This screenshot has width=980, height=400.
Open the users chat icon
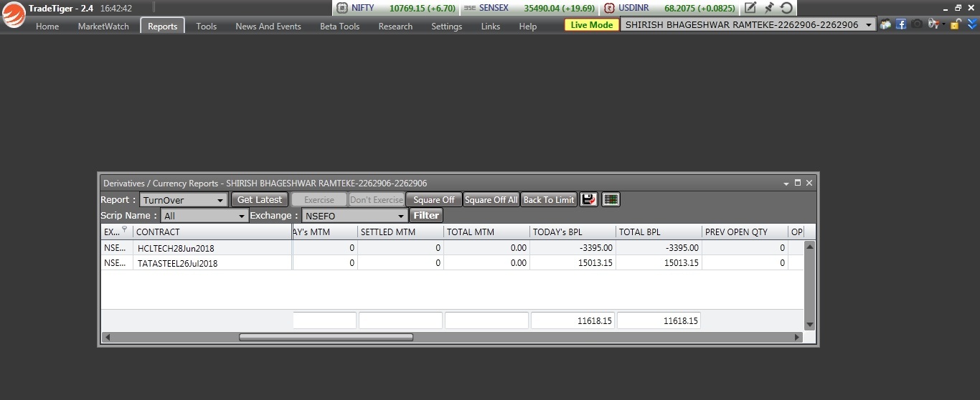click(886, 24)
